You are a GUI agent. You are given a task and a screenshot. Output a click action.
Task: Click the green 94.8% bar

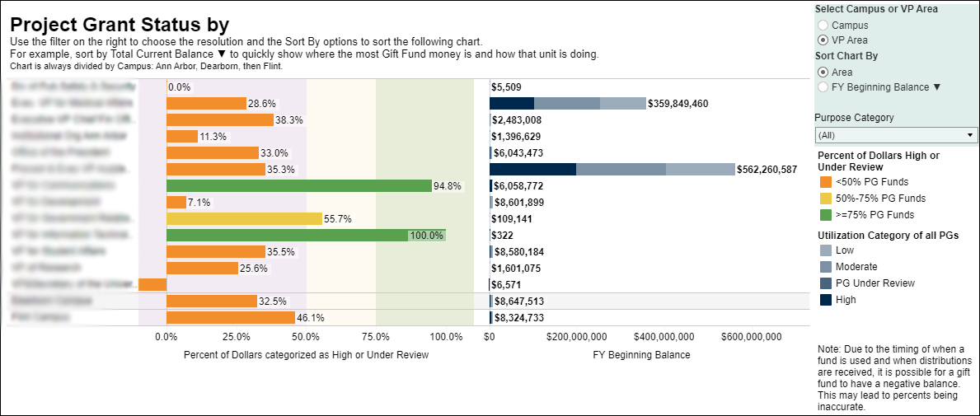[x=298, y=186]
